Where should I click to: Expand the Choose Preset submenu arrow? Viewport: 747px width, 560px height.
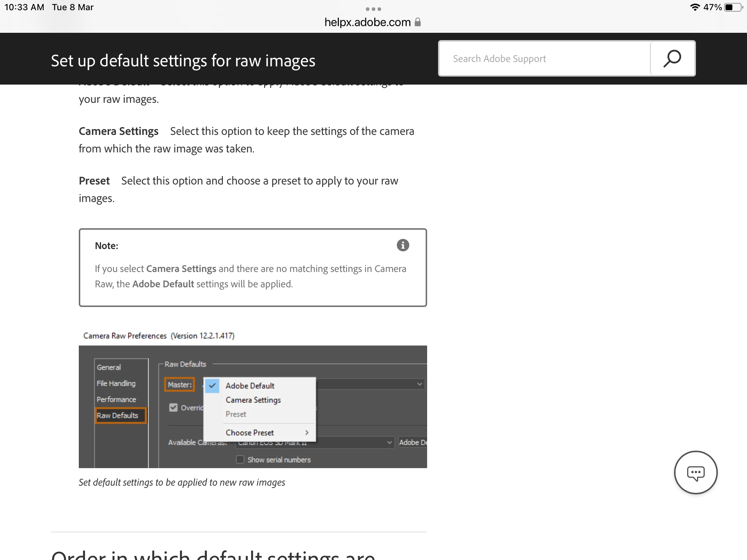click(x=307, y=433)
